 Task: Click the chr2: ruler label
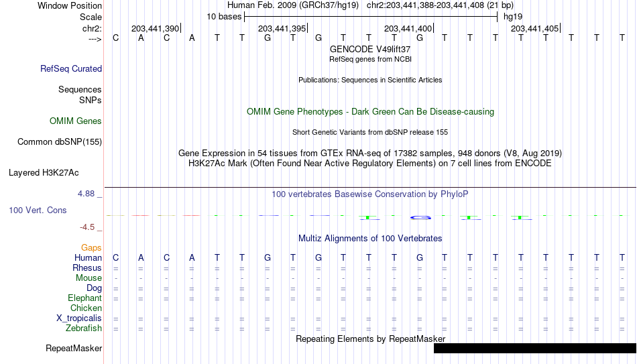[93, 28]
